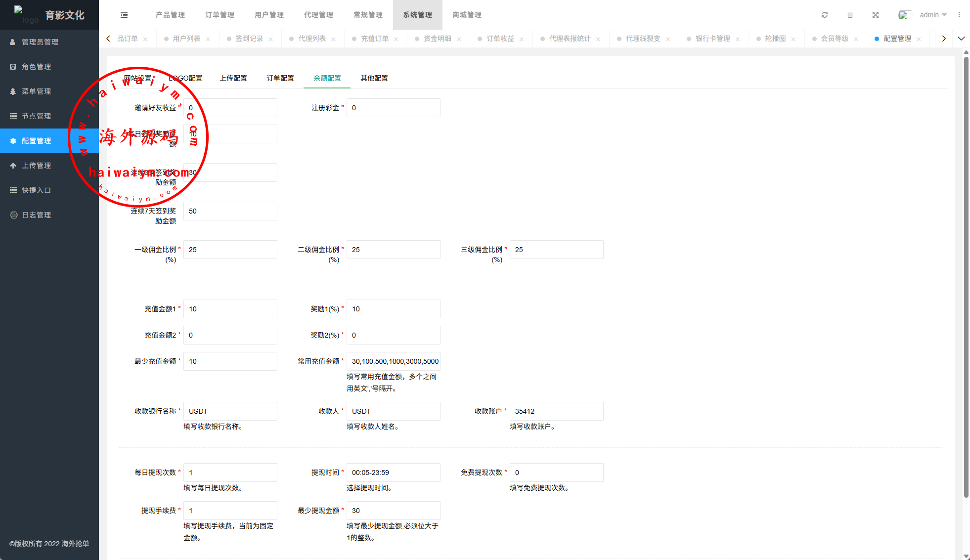Open the vertical three-dot more menu
970x560 pixels.
pyautogui.click(x=959, y=15)
